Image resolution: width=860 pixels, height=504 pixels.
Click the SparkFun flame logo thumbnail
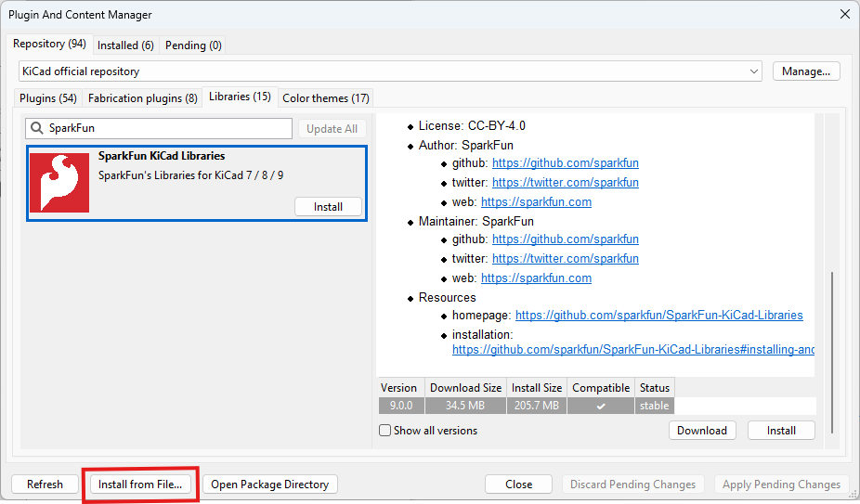pos(59,183)
